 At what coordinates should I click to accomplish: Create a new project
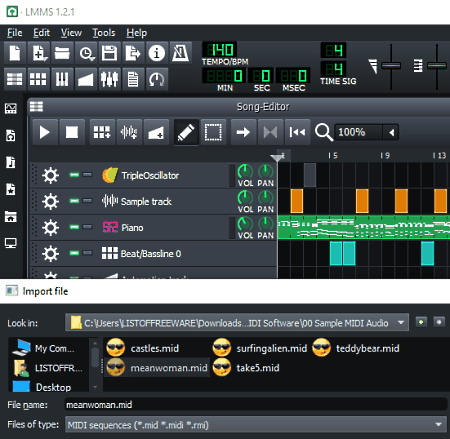(15, 53)
